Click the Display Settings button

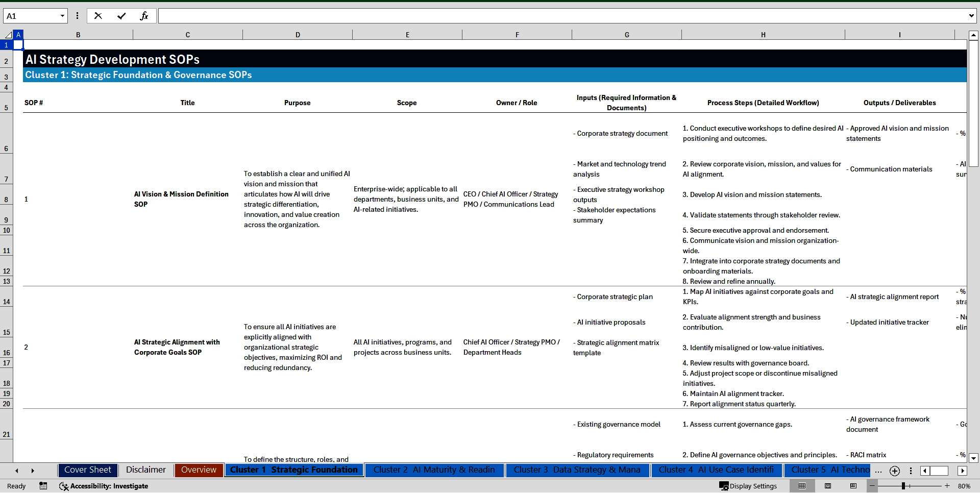(x=748, y=486)
